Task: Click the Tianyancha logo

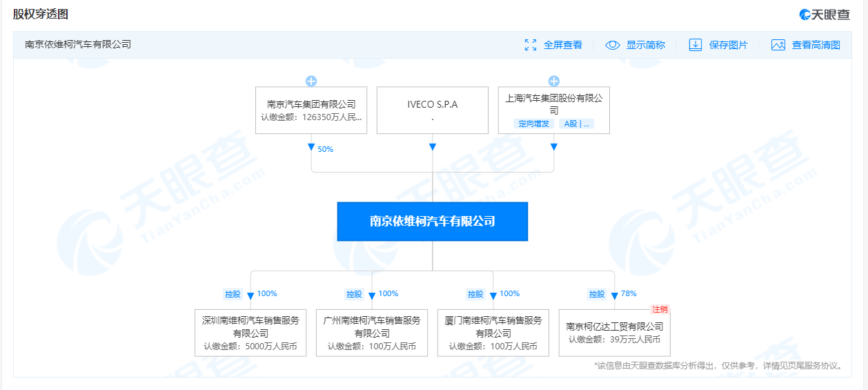Action: [x=824, y=14]
